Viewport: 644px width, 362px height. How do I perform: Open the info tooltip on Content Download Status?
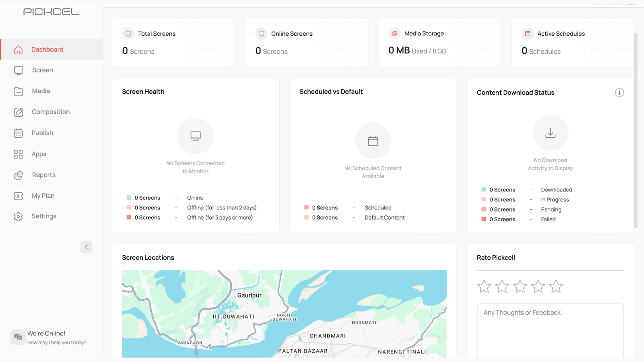click(620, 93)
